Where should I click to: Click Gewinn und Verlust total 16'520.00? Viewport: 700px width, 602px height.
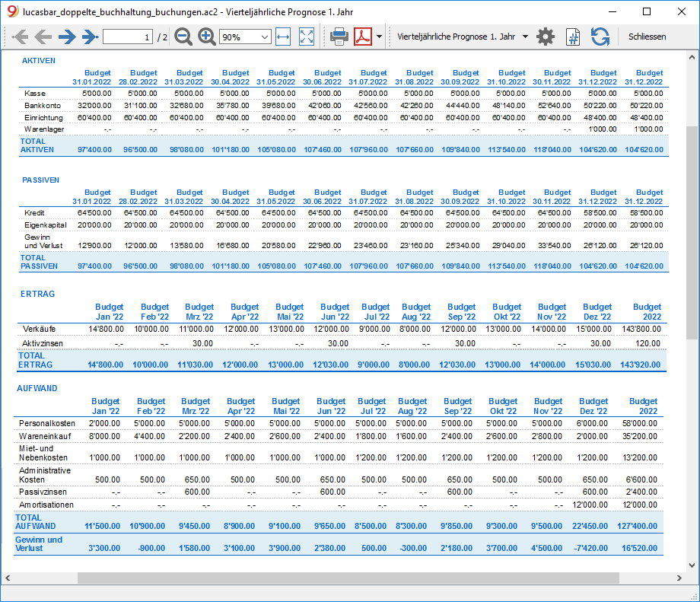point(639,548)
